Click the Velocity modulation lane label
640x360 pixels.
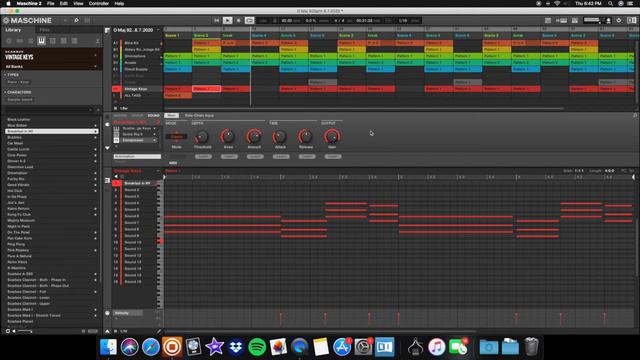coord(128,313)
